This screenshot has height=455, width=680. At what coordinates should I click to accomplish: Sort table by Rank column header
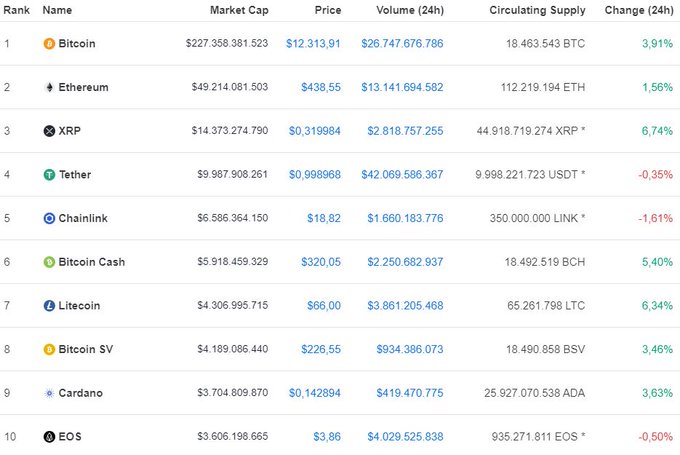[16, 10]
